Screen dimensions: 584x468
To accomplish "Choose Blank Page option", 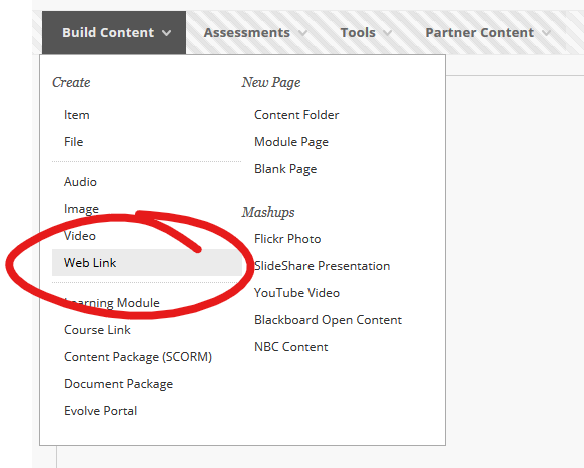I will click(x=286, y=169).
